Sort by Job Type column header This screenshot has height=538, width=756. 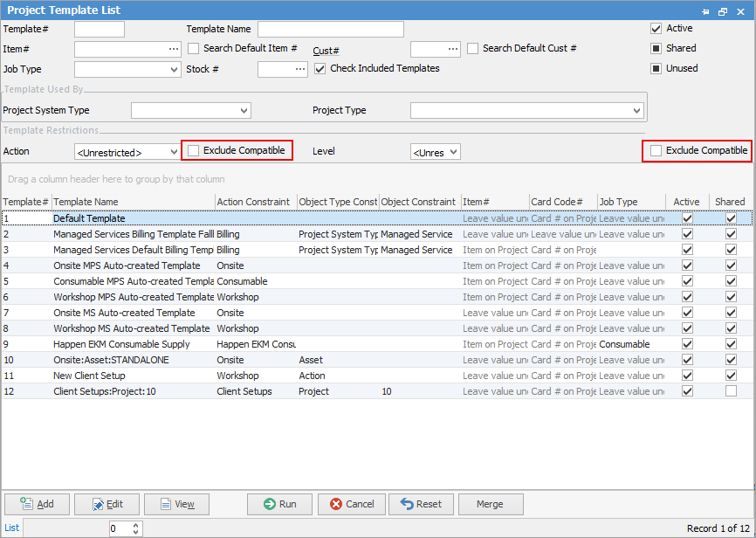[x=632, y=202]
